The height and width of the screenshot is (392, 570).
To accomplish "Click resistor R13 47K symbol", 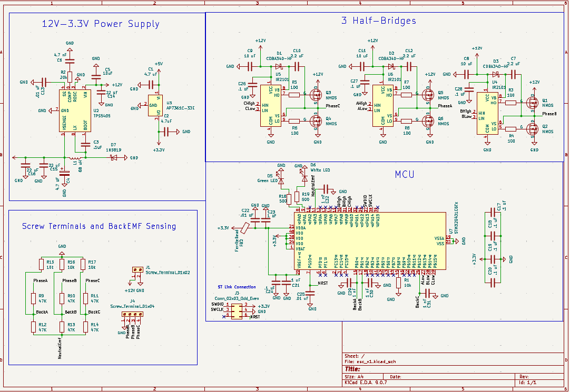I will point(62,327).
